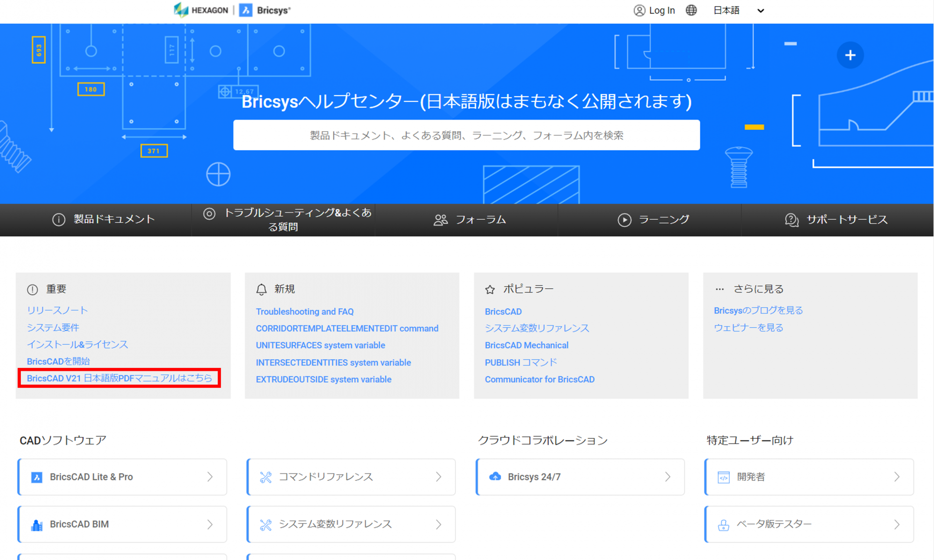This screenshot has width=934, height=560.
Task: Open the インストール&ライセンス link
Action: [77, 344]
